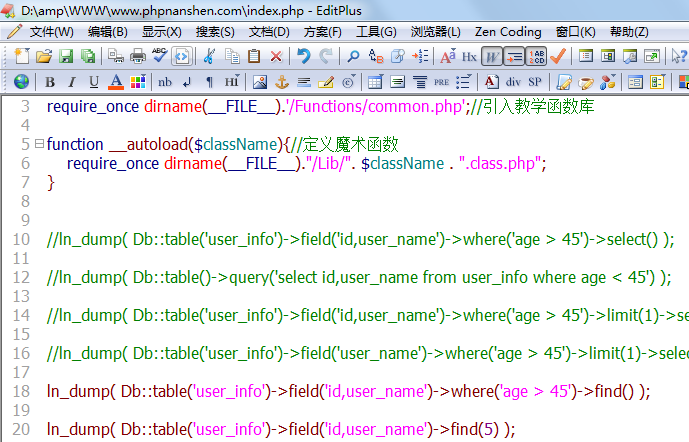Click the undo arrow button
689x442 pixels.
(x=304, y=56)
